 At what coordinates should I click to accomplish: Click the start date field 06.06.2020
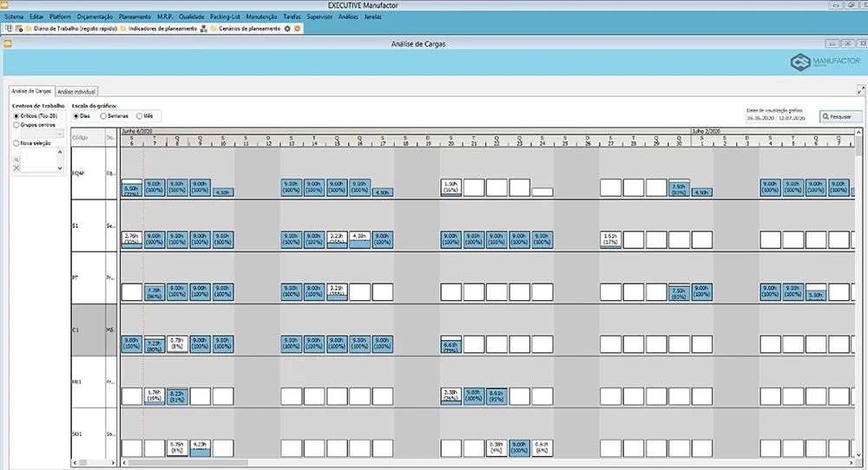pyautogui.click(x=760, y=118)
